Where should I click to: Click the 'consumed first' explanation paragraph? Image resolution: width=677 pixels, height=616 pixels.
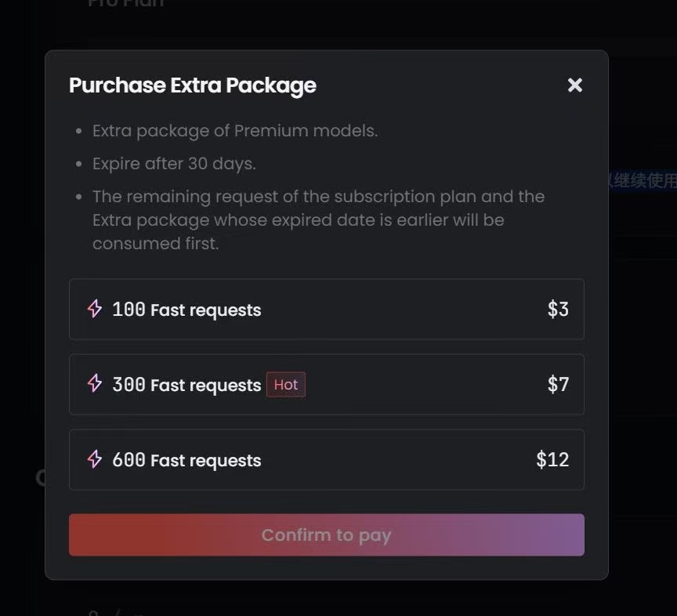click(x=319, y=220)
